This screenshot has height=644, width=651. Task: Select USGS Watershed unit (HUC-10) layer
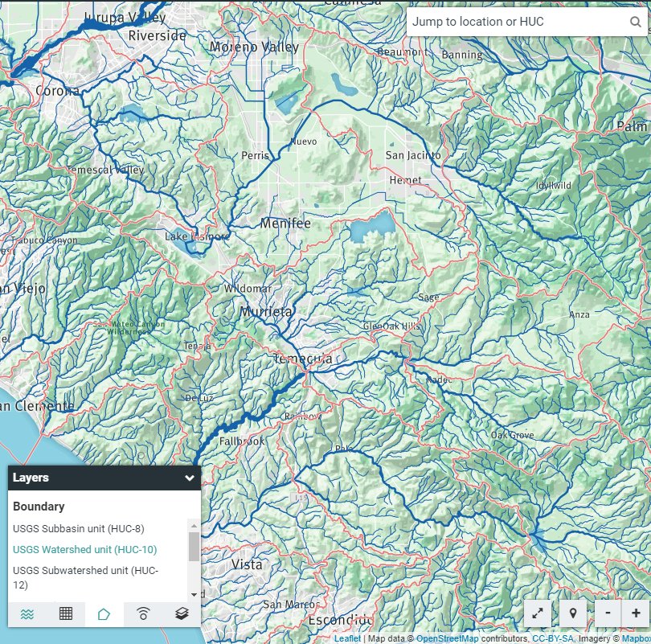click(84, 549)
